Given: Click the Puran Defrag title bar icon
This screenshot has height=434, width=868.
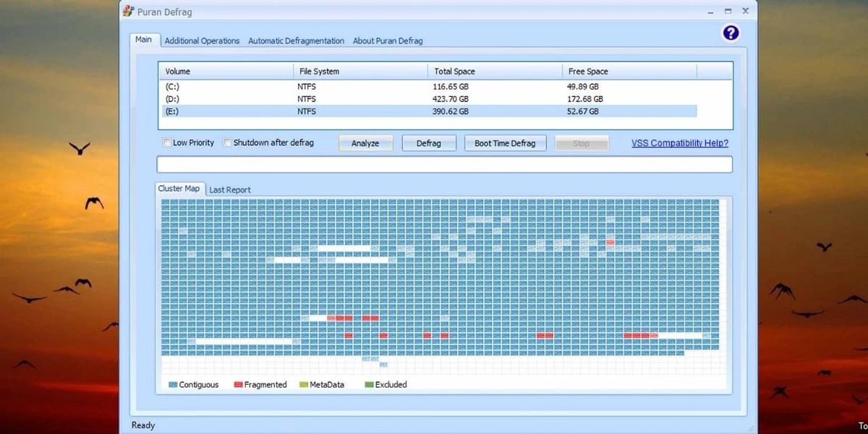Looking at the screenshot, I should coord(128,12).
